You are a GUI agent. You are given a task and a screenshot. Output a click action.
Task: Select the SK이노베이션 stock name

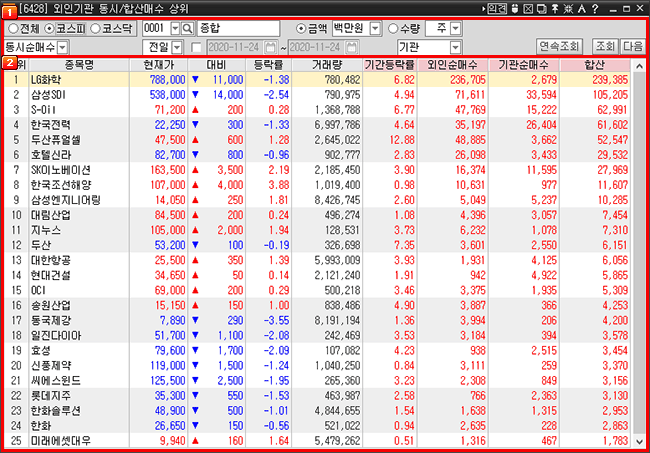(61, 170)
